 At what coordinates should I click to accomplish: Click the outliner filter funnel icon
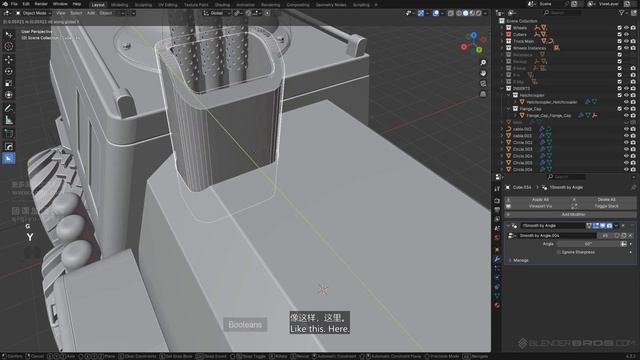click(x=622, y=13)
